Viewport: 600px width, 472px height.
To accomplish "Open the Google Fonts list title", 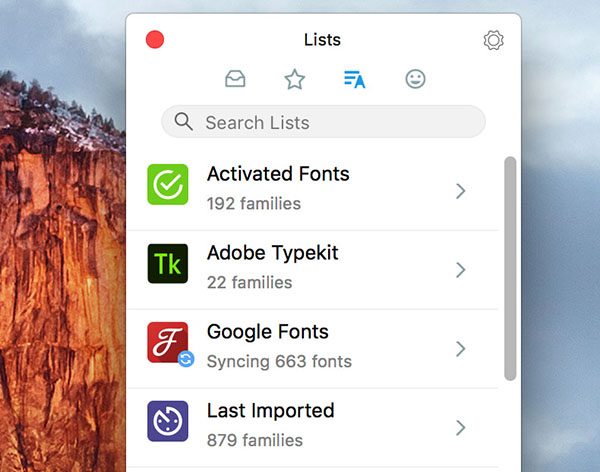I will click(268, 332).
